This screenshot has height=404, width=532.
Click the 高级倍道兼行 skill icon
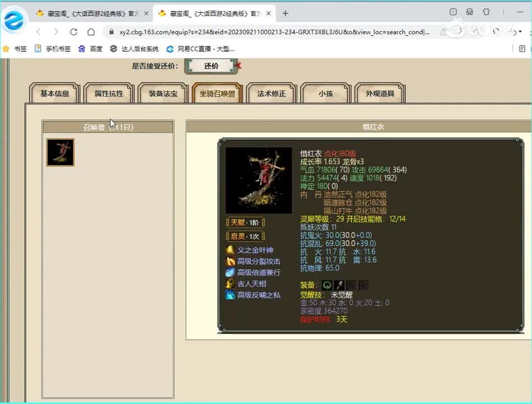pos(230,272)
